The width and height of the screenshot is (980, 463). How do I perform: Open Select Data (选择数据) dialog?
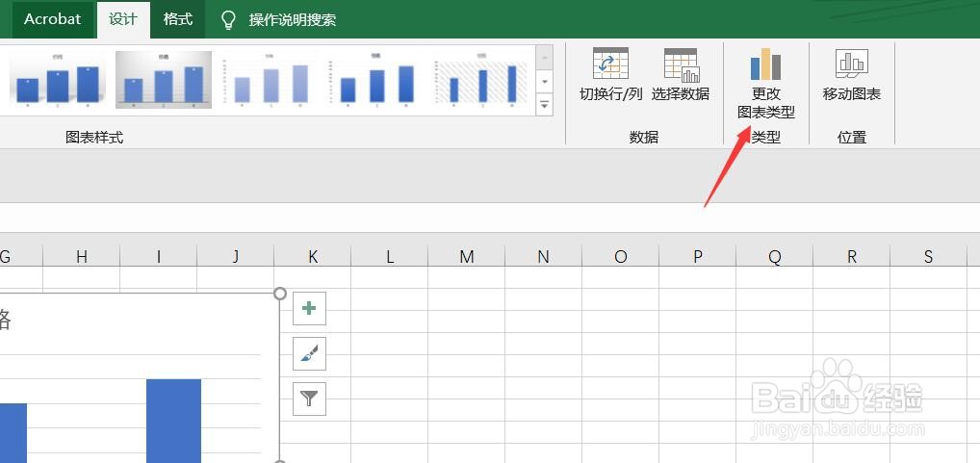(680, 74)
